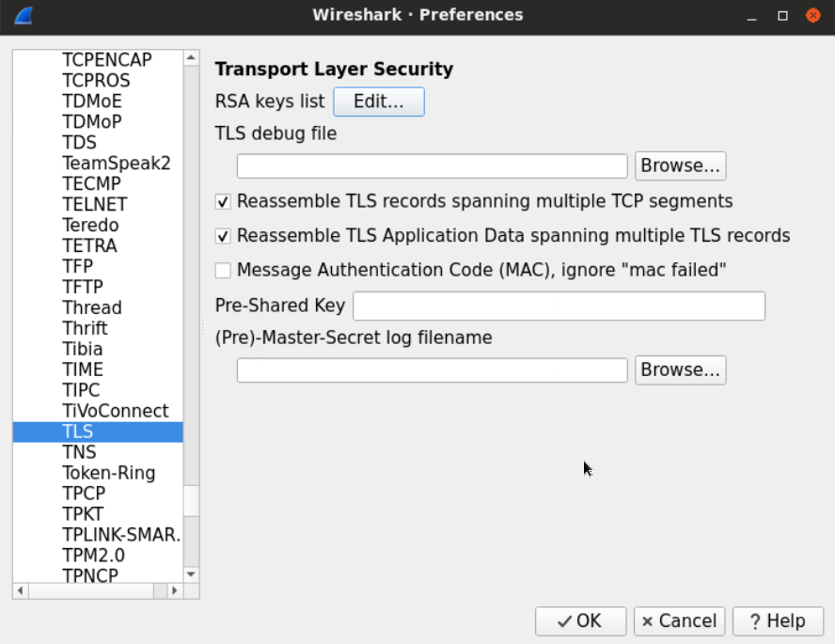835x644 pixels.
Task: Click the Pre-Shared Key text field
Action: click(559, 306)
